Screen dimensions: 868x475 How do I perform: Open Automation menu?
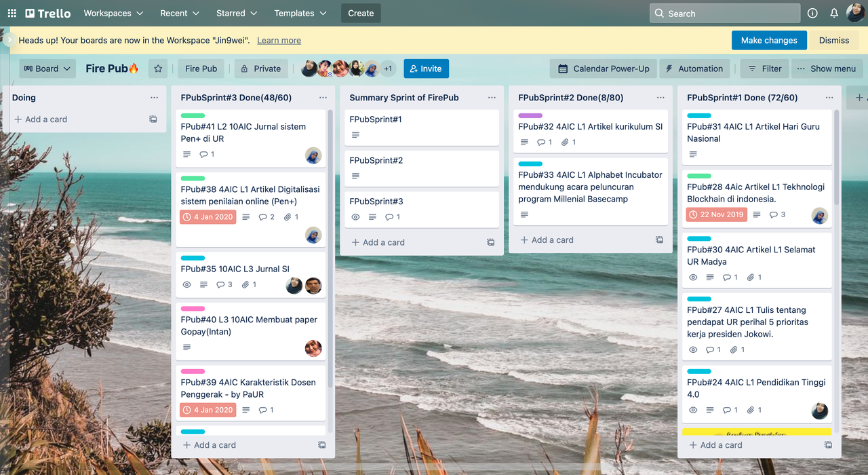tap(694, 69)
